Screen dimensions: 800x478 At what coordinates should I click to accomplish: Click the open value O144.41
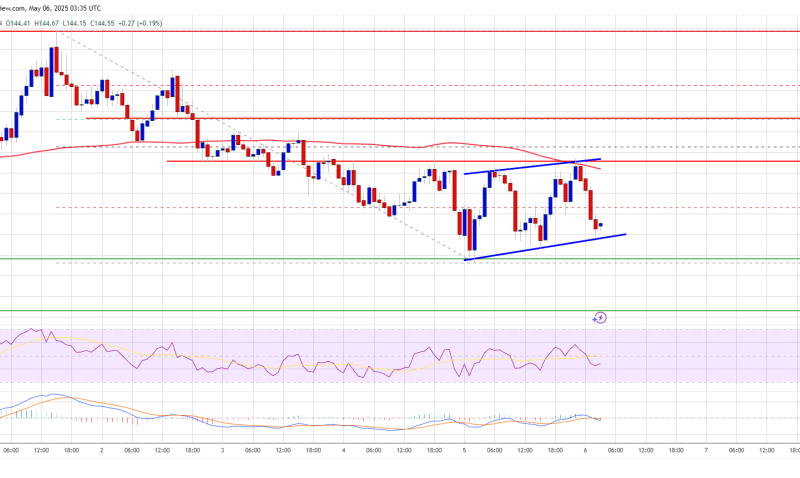[16, 23]
